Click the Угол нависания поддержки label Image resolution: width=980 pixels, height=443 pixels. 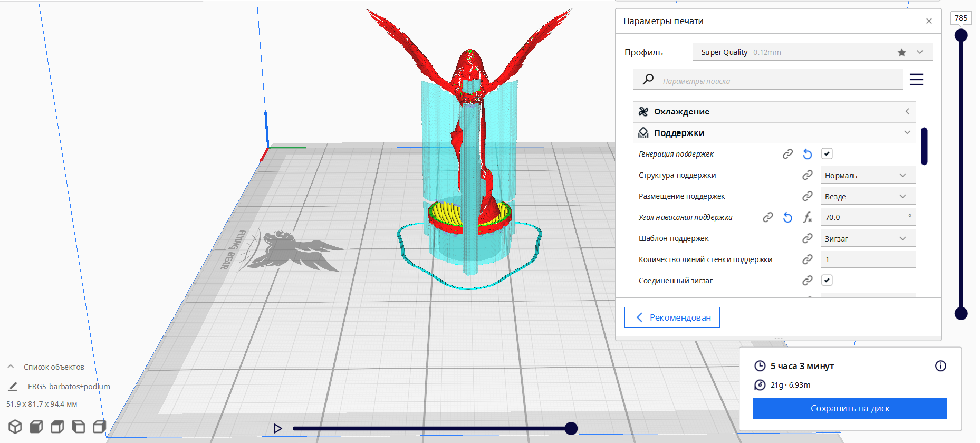[685, 217]
